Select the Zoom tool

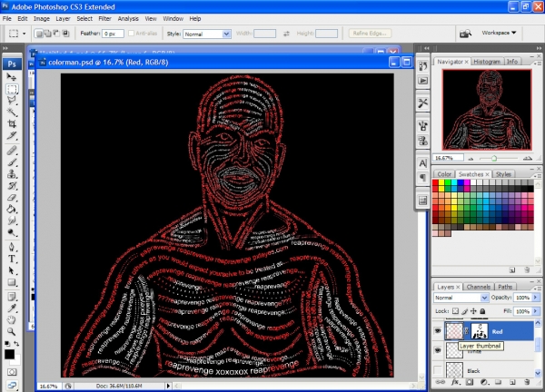[x=12, y=331]
